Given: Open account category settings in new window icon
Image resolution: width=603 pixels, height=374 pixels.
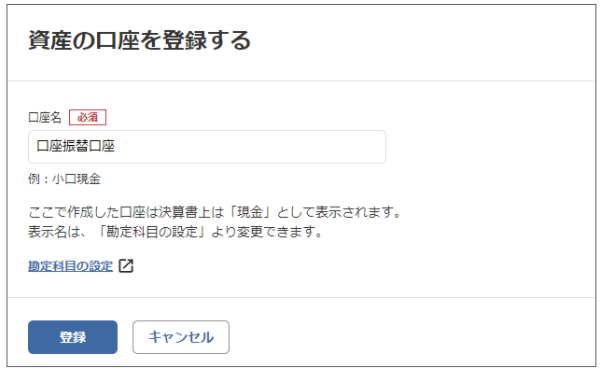Looking at the screenshot, I should [x=126, y=266].
